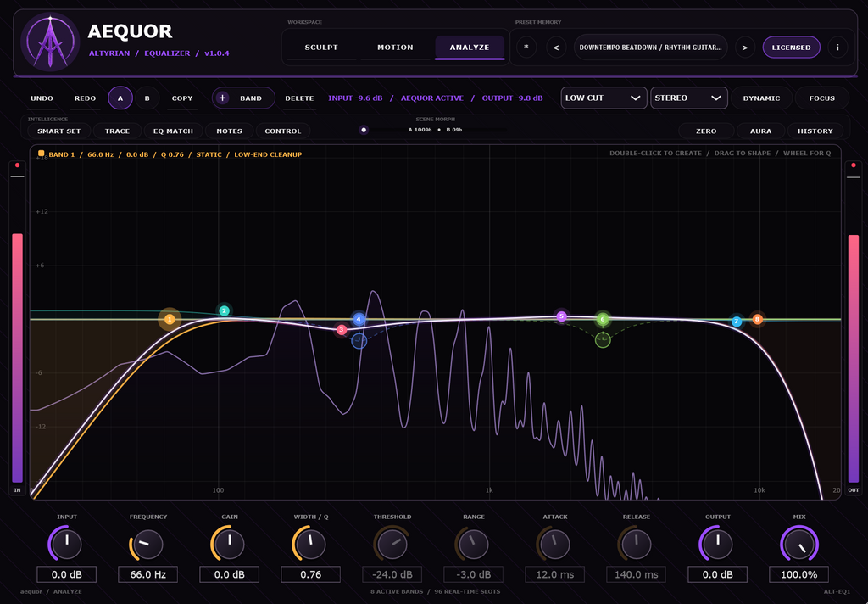Click the INPUT gain knob
Screen dimensions: 868x604
[67, 544]
